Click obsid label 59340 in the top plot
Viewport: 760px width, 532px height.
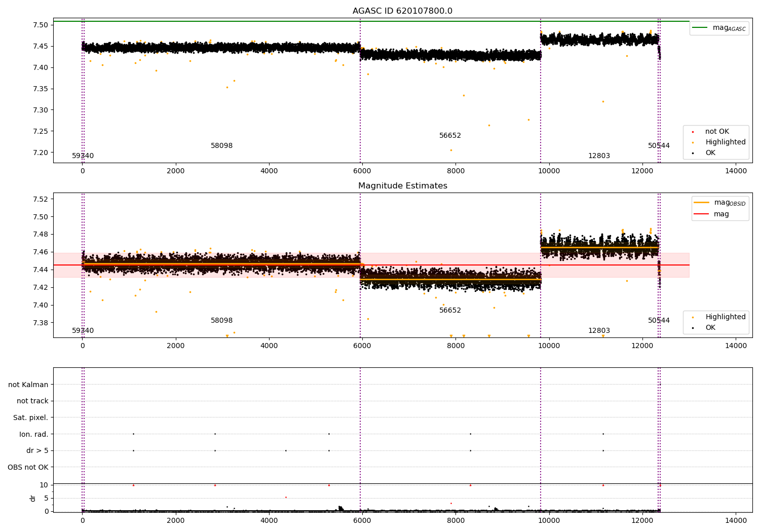pyautogui.click(x=83, y=156)
